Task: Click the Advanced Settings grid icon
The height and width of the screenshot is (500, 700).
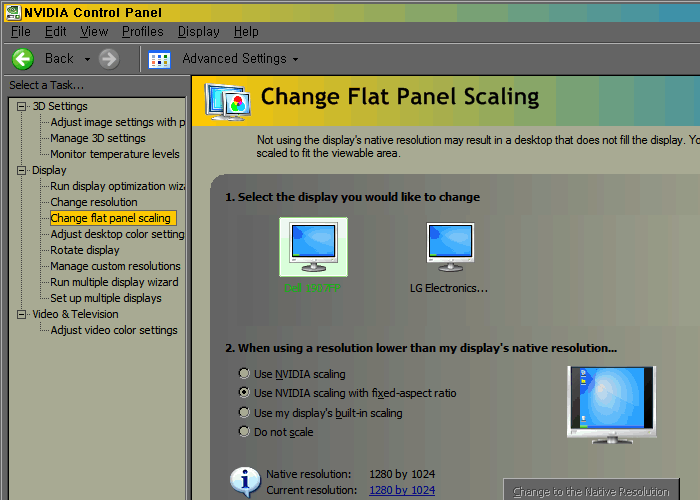Action: click(x=159, y=59)
